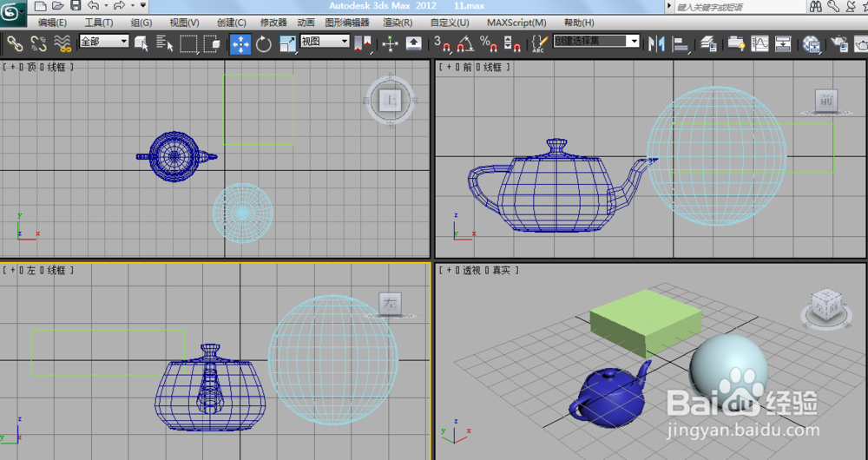Open the Schematic View
This screenshot has height=460, width=868.
pyautogui.click(x=783, y=43)
